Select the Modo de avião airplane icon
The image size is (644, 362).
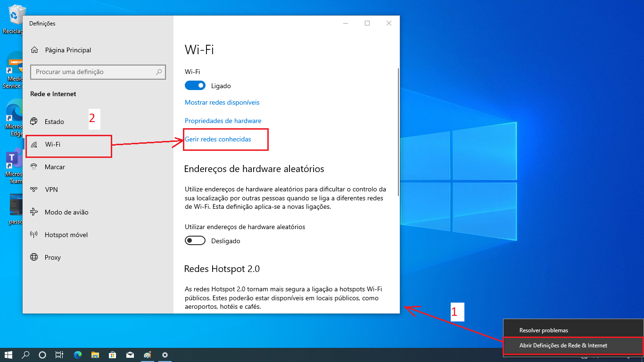click(34, 212)
